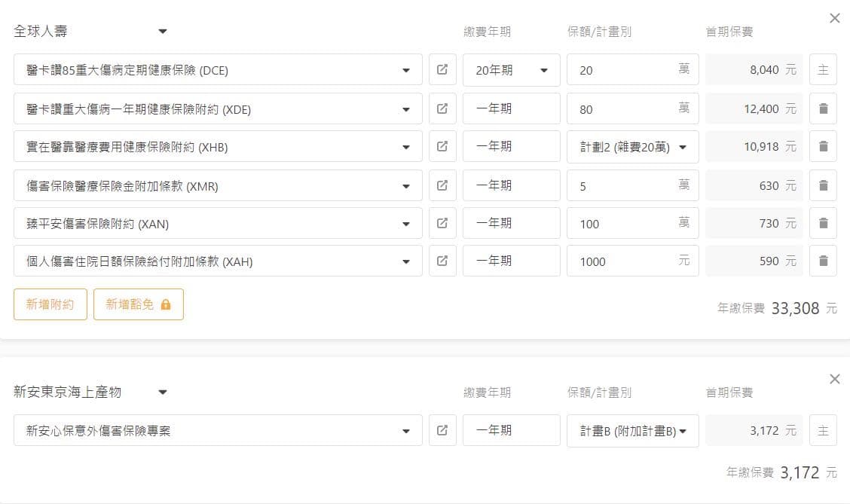The image size is (850, 504).
Task: Open the 計劃2 (雜費20萬) plan dropdown
Action: click(x=632, y=147)
